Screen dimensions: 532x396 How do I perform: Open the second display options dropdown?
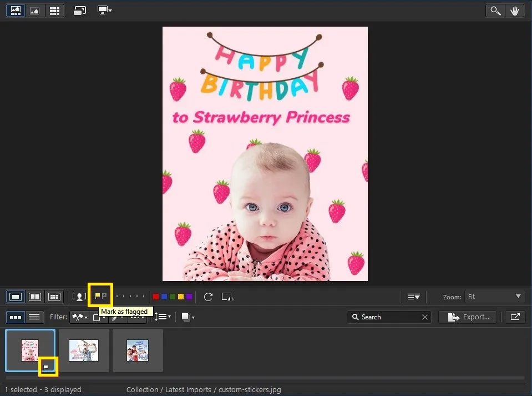tap(105, 10)
